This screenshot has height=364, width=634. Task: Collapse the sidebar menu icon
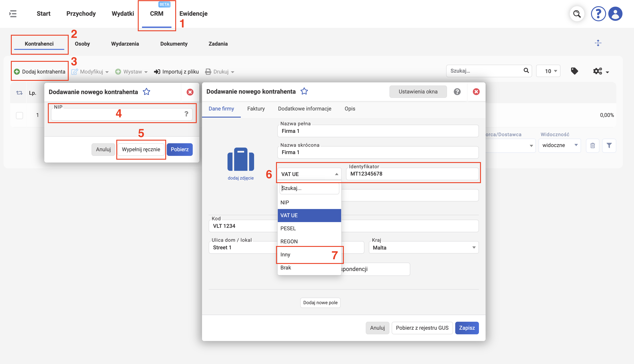point(13,14)
